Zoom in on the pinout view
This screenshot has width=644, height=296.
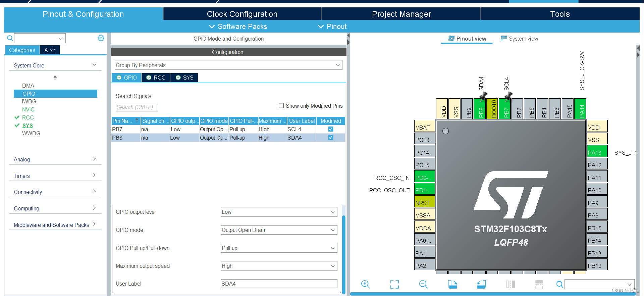[365, 284]
